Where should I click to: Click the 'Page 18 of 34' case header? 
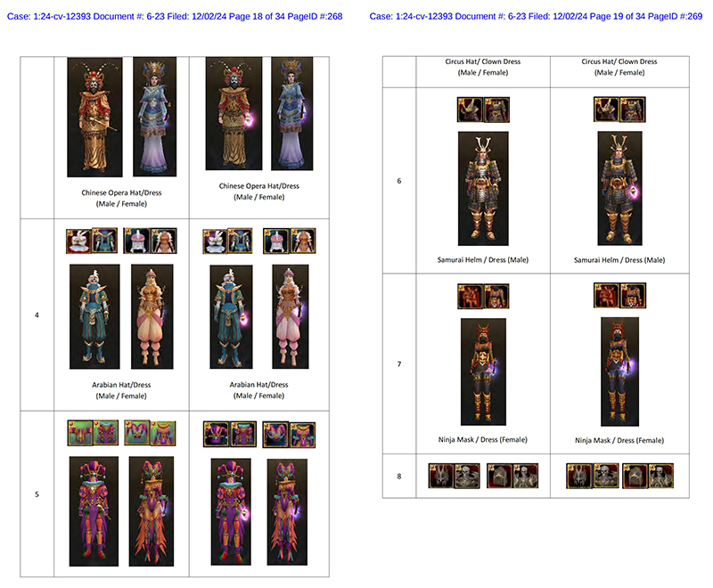[175, 16]
